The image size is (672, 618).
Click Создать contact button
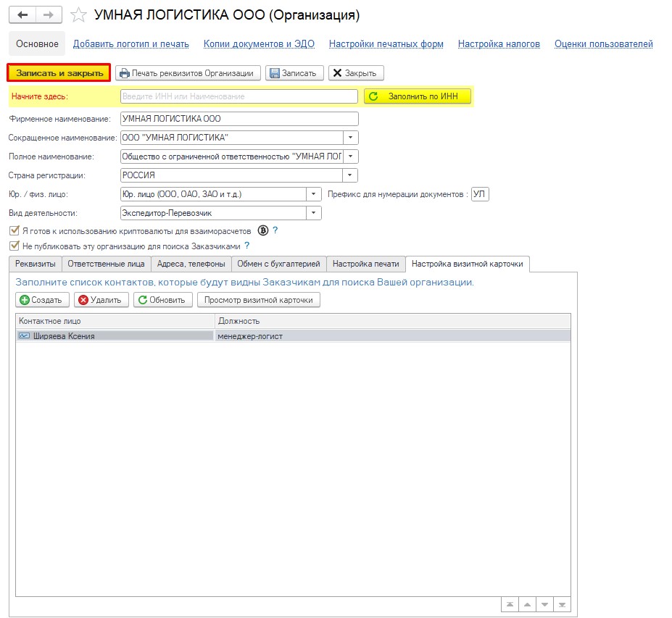click(x=42, y=300)
